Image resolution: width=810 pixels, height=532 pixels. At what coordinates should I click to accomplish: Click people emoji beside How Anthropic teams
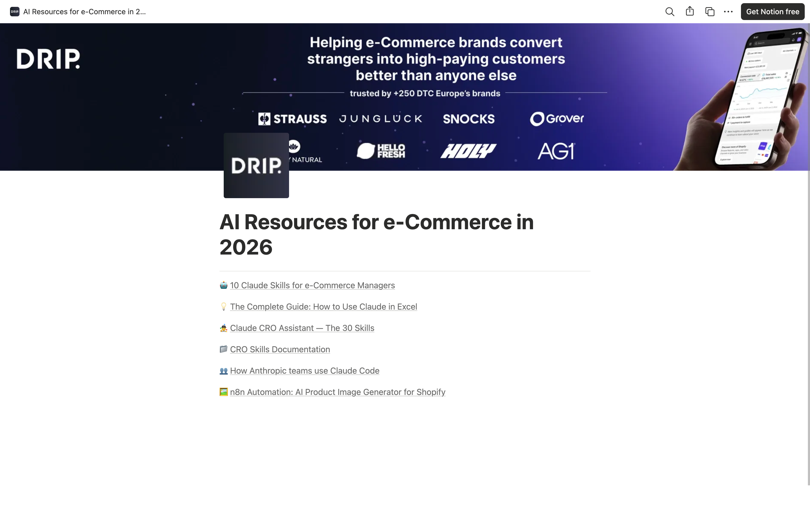point(224,371)
